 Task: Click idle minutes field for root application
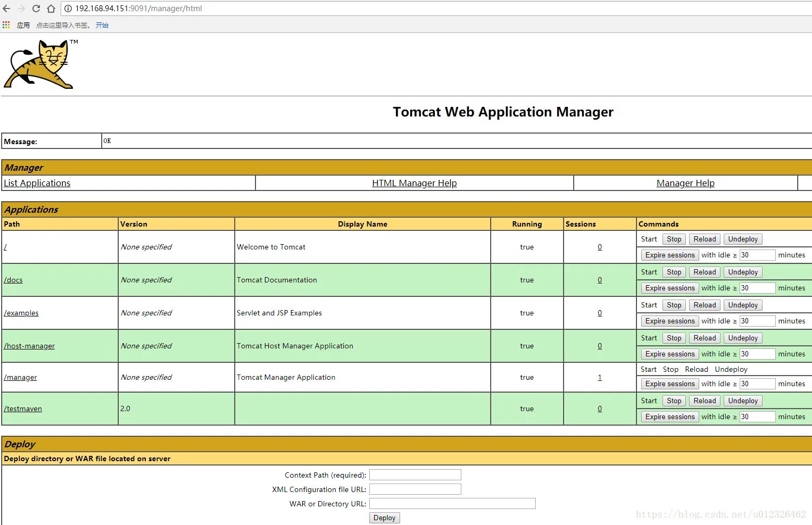click(x=757, y=255)
